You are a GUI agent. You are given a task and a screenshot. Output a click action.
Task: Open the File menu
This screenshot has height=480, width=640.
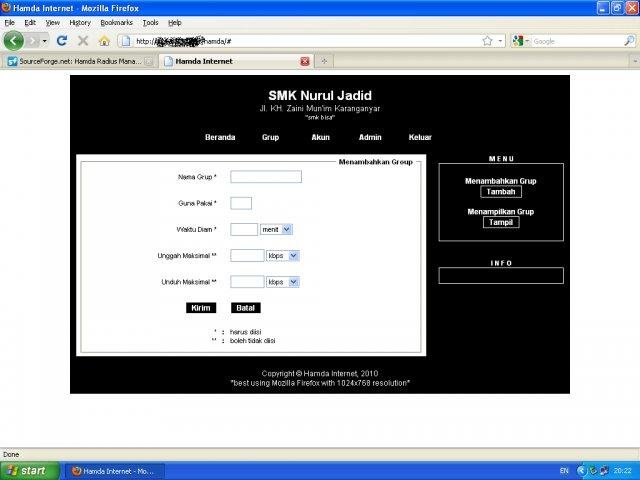[x=9, y=23]
